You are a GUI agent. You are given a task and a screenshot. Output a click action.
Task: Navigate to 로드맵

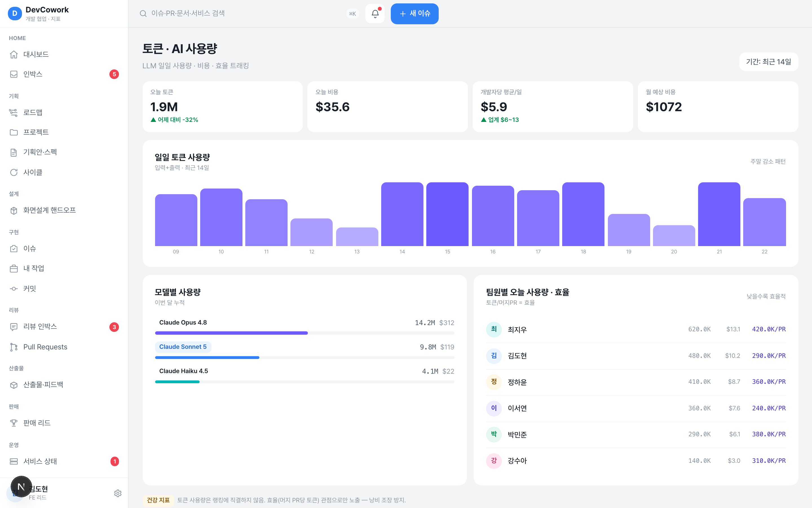coord(64,113)
